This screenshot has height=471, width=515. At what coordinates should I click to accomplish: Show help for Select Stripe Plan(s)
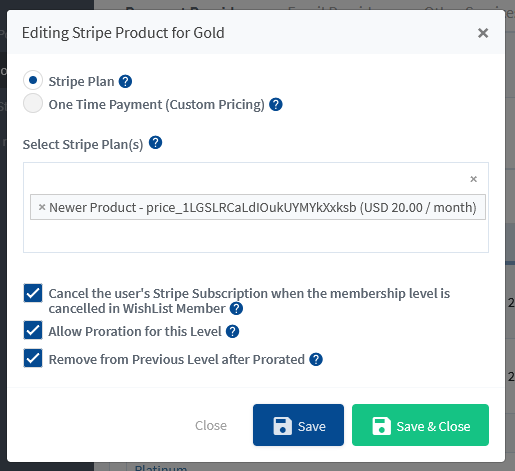click(x=155, y=143)
